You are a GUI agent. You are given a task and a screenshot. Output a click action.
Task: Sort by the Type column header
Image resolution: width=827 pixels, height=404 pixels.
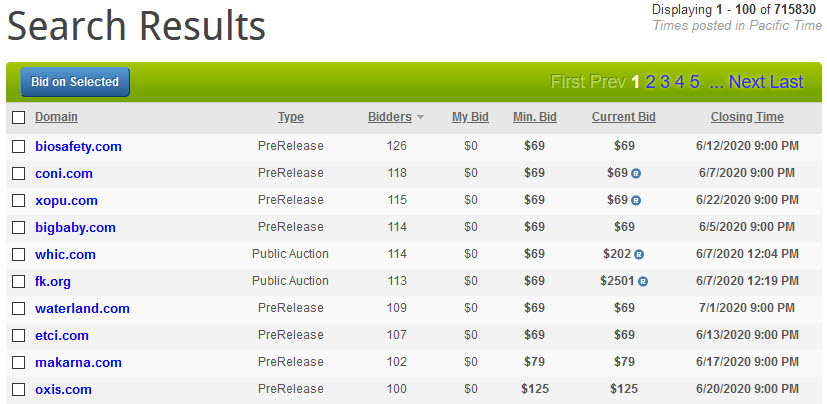[291, 117]
